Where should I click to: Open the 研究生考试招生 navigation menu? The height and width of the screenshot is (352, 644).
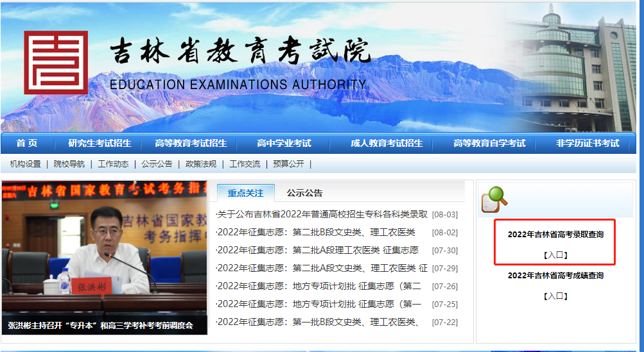[100, 143]
